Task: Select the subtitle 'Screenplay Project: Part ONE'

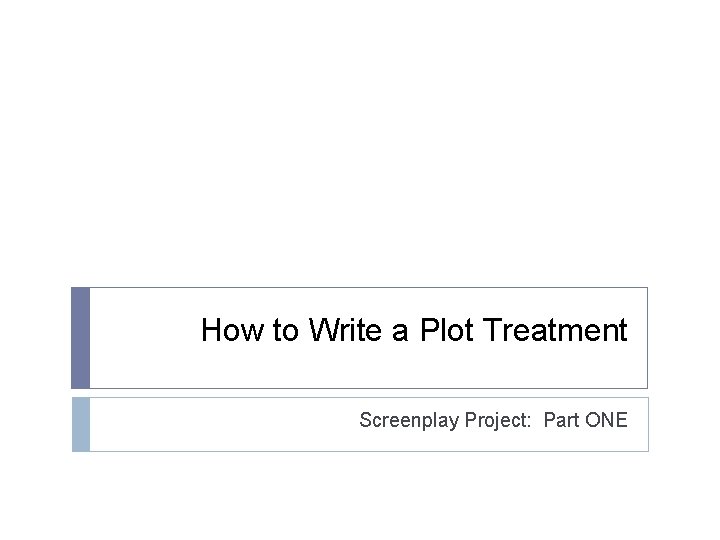Action: point(493,420)
